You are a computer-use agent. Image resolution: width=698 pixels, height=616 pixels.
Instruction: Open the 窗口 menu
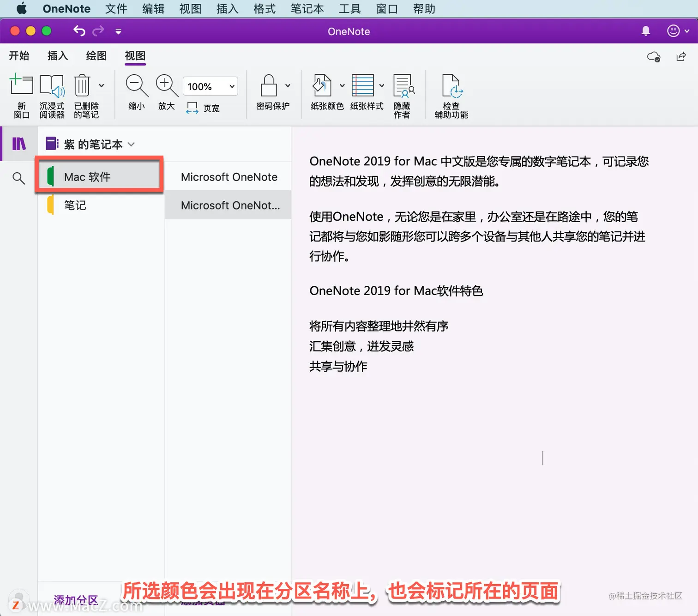click(x=387, y=9)
